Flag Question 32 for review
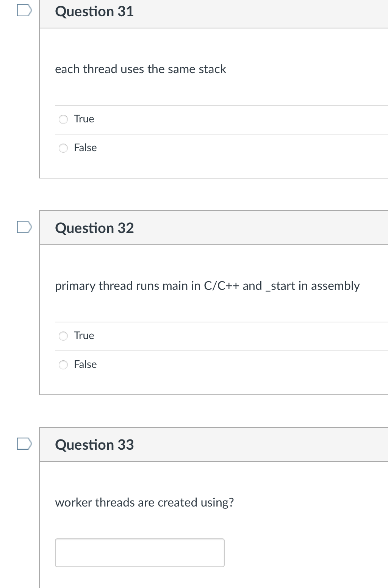Viewport: 388px width, 588px height. 24,227
